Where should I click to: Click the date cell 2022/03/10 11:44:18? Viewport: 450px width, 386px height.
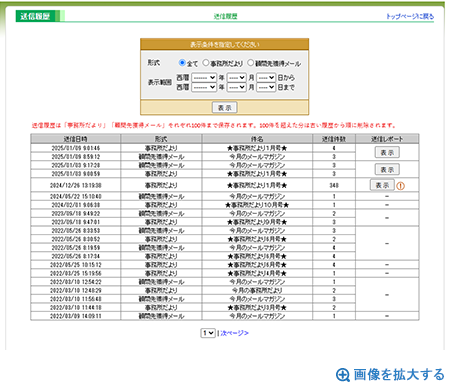coord(76,308)
